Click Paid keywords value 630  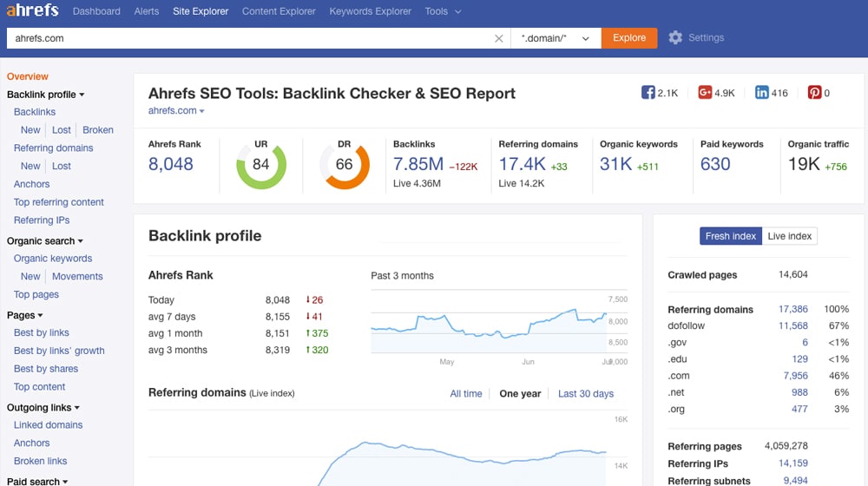click(x=715, y=164)
